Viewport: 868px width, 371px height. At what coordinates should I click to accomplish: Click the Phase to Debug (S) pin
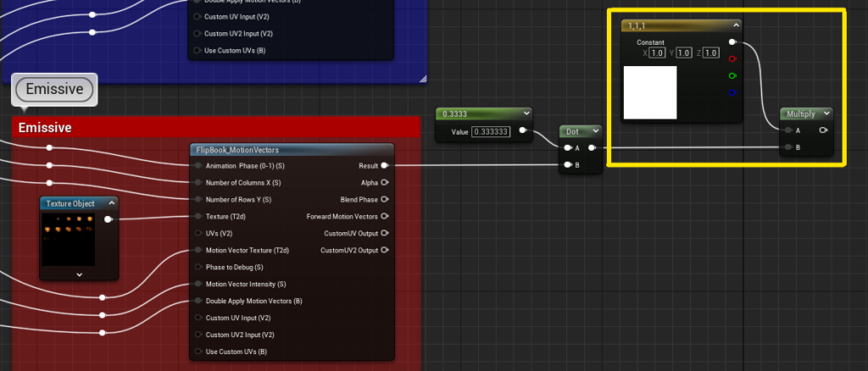[198, 267]
